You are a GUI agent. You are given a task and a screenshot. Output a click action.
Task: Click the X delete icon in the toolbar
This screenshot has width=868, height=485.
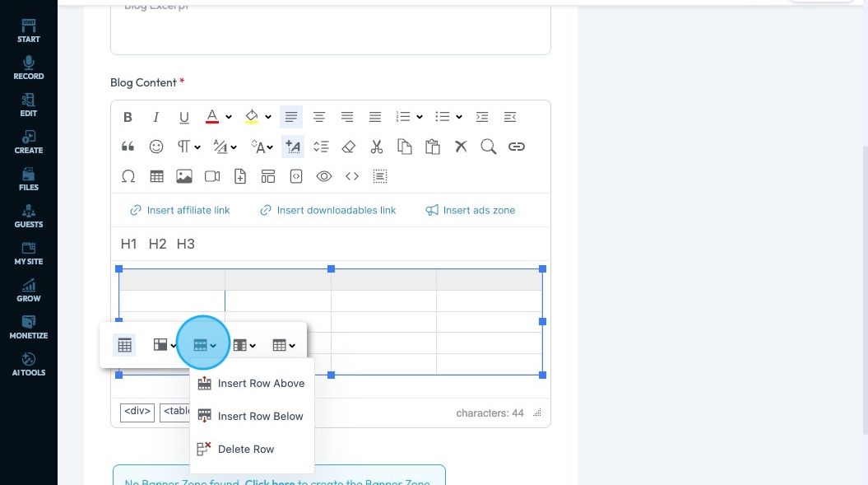[461, 147]
